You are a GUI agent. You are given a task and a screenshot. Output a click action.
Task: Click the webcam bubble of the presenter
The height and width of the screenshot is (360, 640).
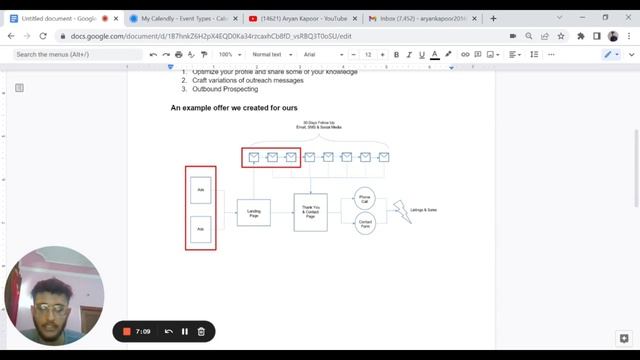(54, 296)
